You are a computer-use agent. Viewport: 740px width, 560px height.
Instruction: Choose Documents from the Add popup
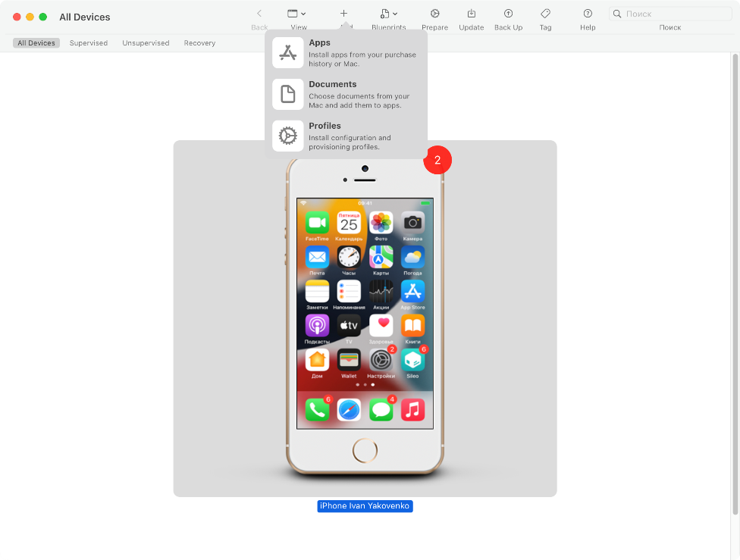[346, 95]
